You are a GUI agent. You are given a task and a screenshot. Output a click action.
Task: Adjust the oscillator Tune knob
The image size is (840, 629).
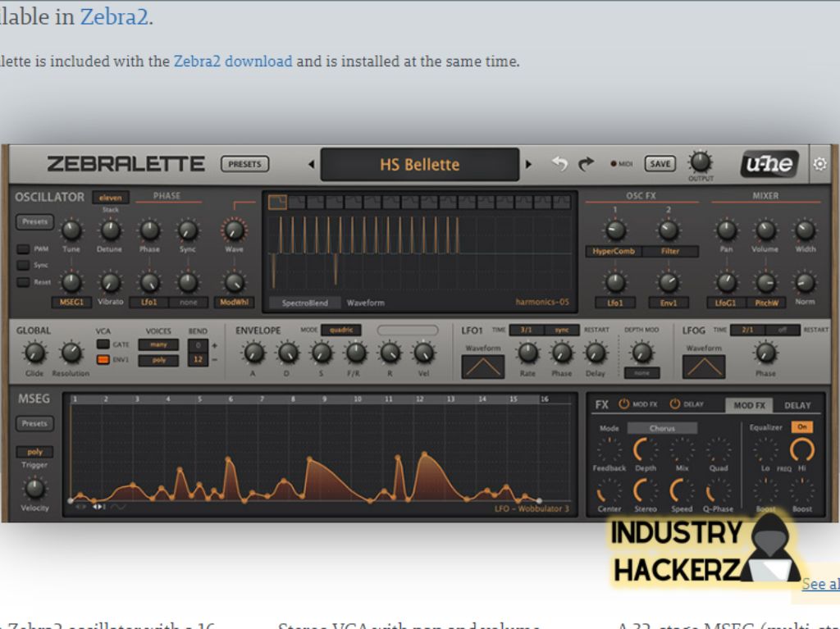[71, 230]
